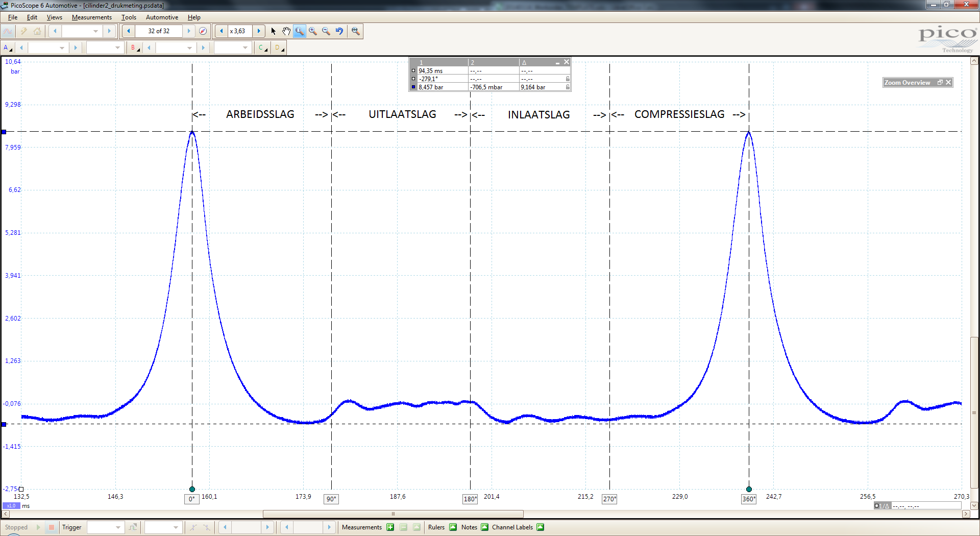Click the 180° phase partition label
Screen dimensions: 980x536
point(470,499)
